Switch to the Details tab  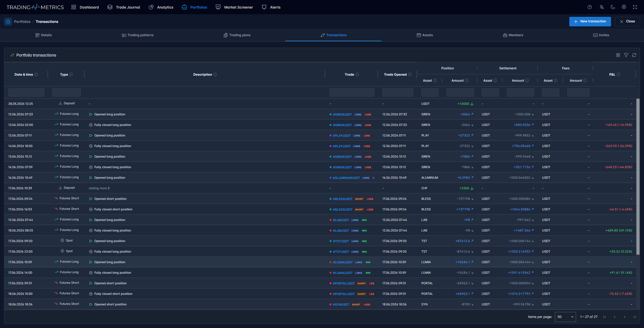pos(44,35)
